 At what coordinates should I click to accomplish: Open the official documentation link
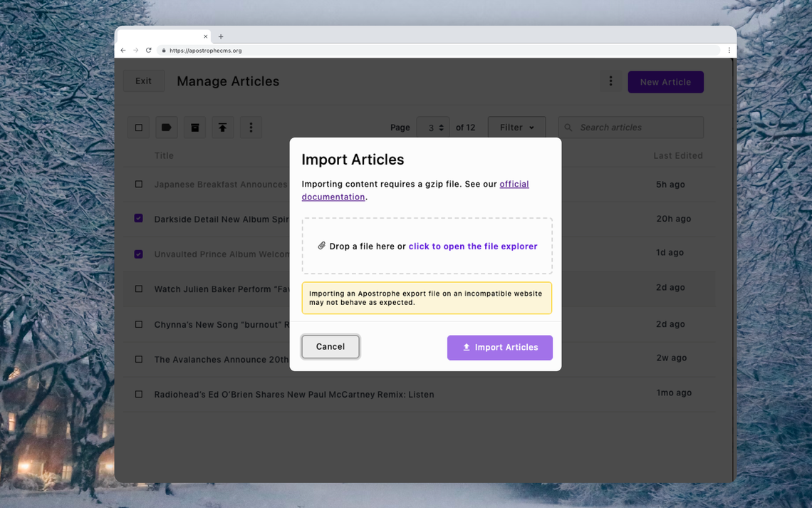click(x=415, y=190)
